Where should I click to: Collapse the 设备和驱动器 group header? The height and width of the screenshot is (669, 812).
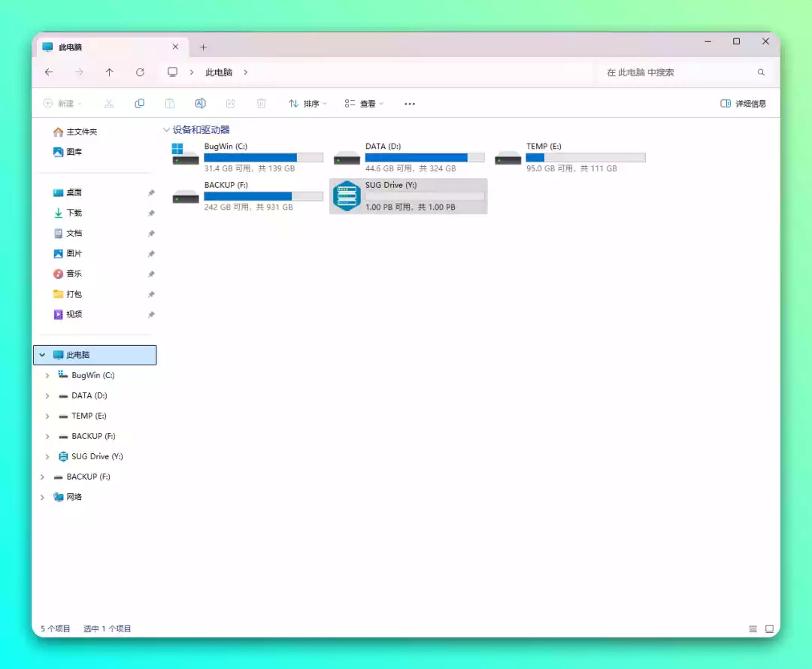pos(167,130)
